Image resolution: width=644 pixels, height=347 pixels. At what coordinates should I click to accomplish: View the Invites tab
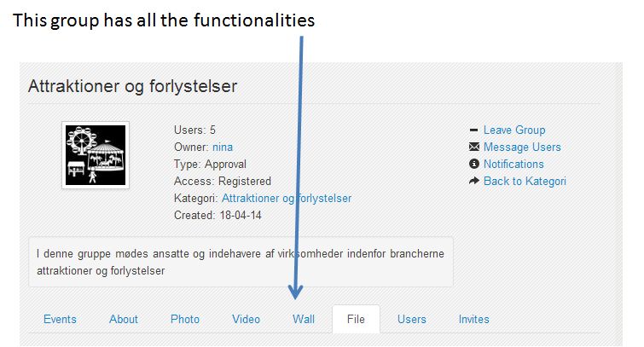pos(473,319)
